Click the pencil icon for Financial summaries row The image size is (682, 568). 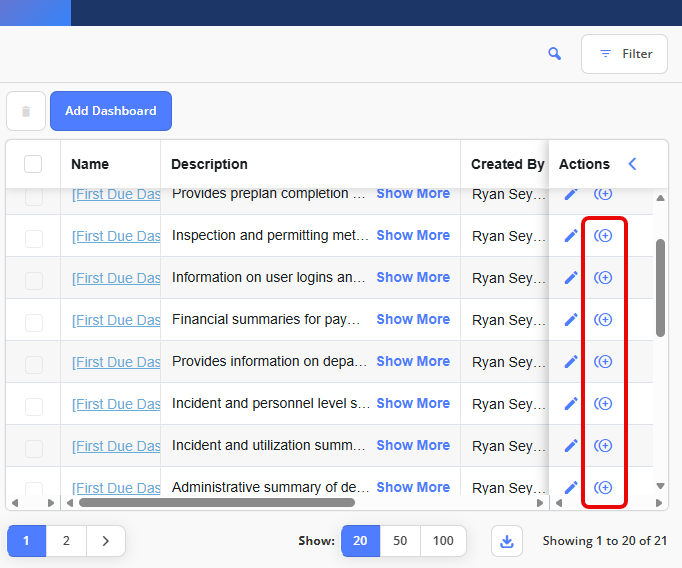coord(571,320)
